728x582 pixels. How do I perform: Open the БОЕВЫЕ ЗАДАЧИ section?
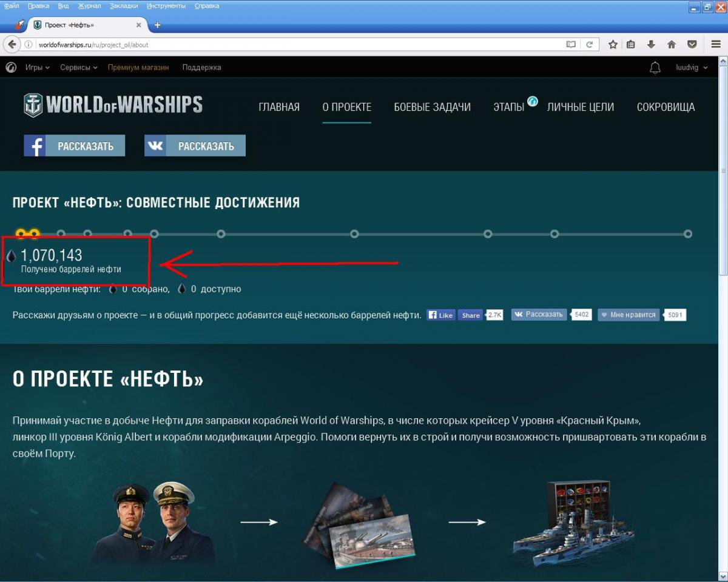point(433,107)
